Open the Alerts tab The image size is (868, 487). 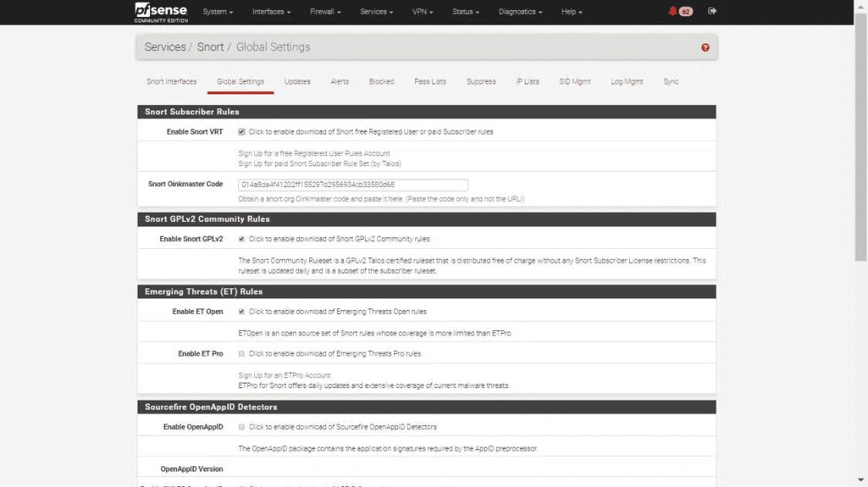coord(340,81)
